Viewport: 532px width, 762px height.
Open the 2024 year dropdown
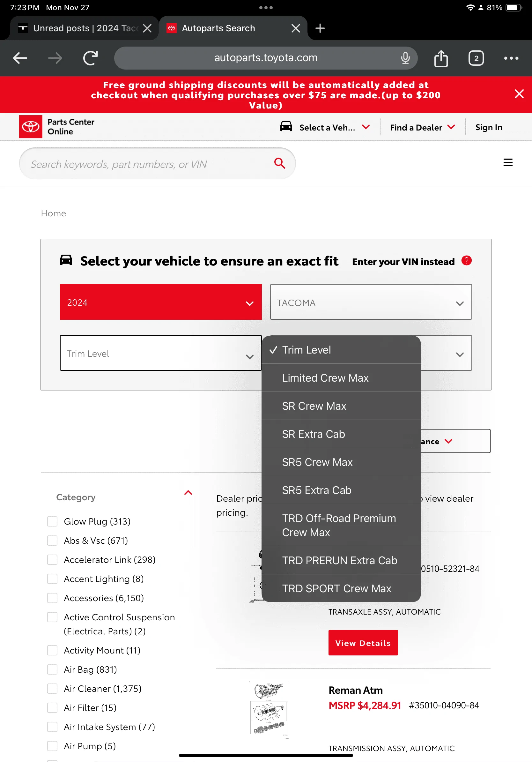coord(160,302)
